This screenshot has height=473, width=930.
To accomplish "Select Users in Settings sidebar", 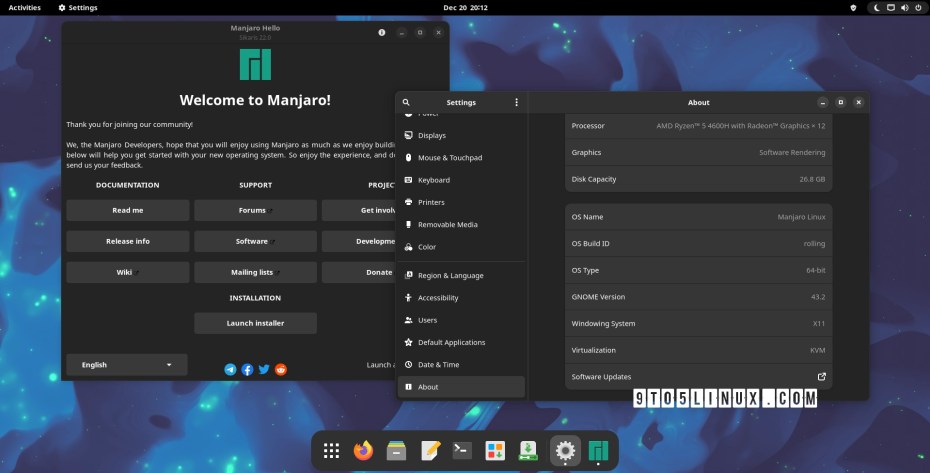I will click(461, 320).
